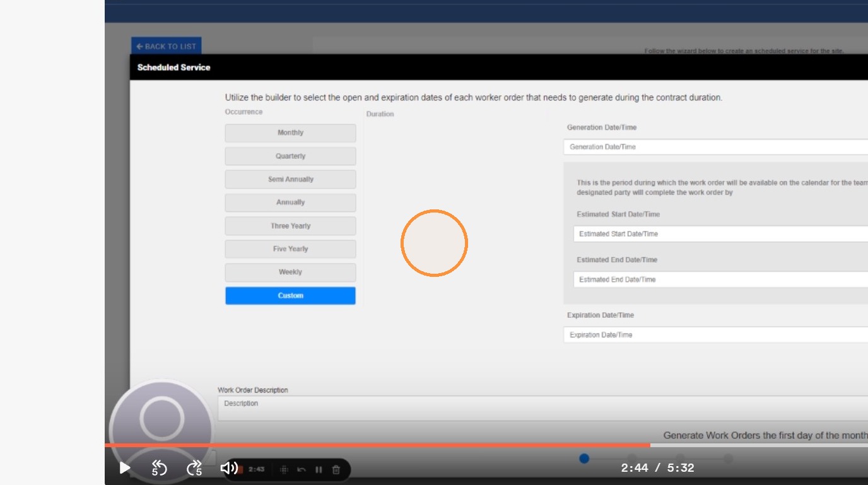Image resolution: width=868 pixels, height=485 pixels.
Task: Click the Estimated Start Date/Time field
Action: (x=720, y=234)
